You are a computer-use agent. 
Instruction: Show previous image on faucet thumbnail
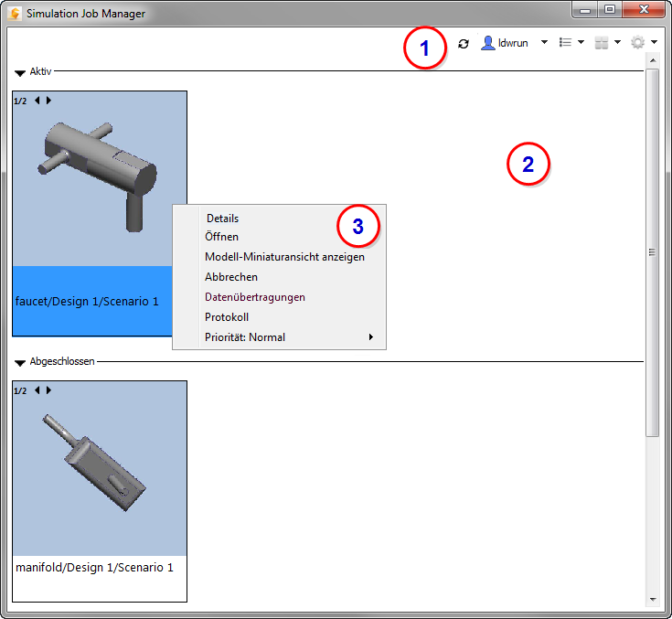[37, 101]
